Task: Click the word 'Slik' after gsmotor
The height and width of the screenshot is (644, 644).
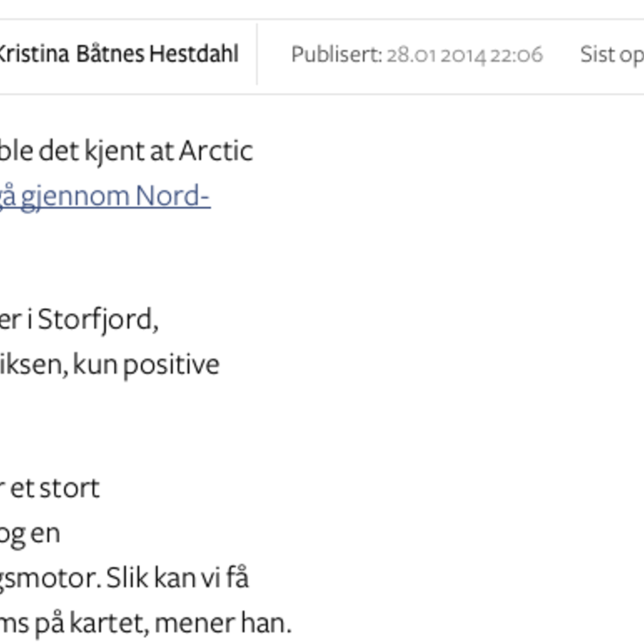Action: pyautogui.click(x=127, y=578)
